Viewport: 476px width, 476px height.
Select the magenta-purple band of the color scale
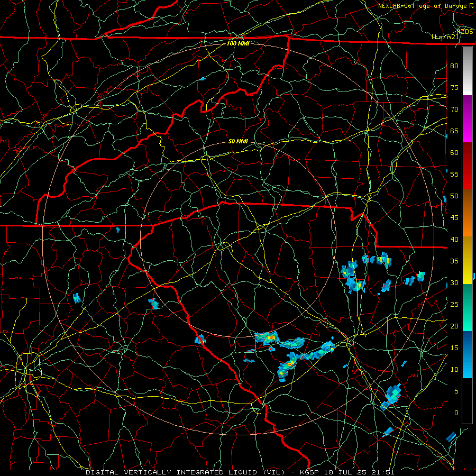(x=467, y=119)
